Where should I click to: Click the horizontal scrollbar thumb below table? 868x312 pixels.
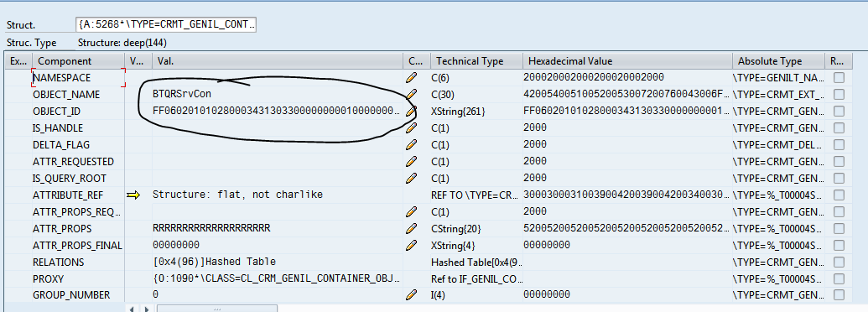click(x=216, y=309)
